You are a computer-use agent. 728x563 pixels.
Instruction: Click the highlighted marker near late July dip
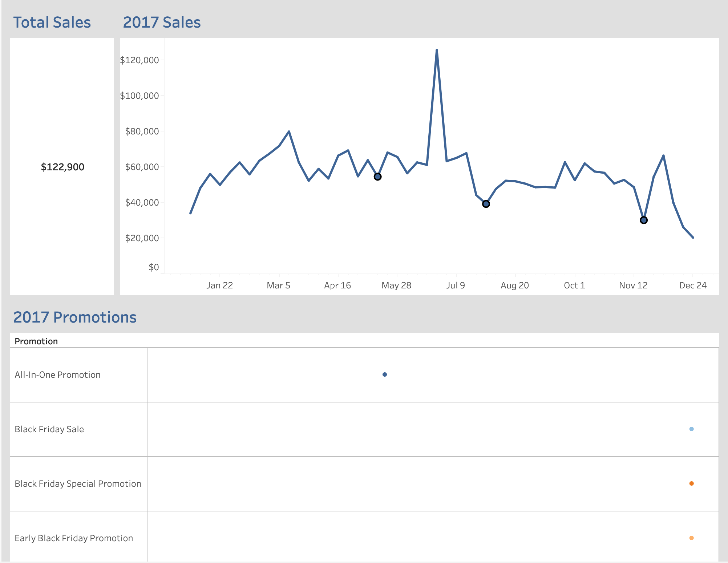tap(486, 204)
